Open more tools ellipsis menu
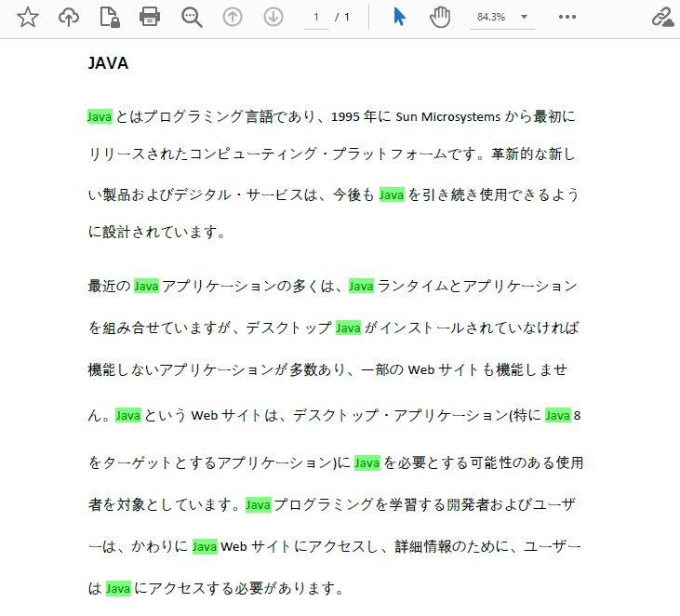The image size is (680, 616). coord(567,17)
